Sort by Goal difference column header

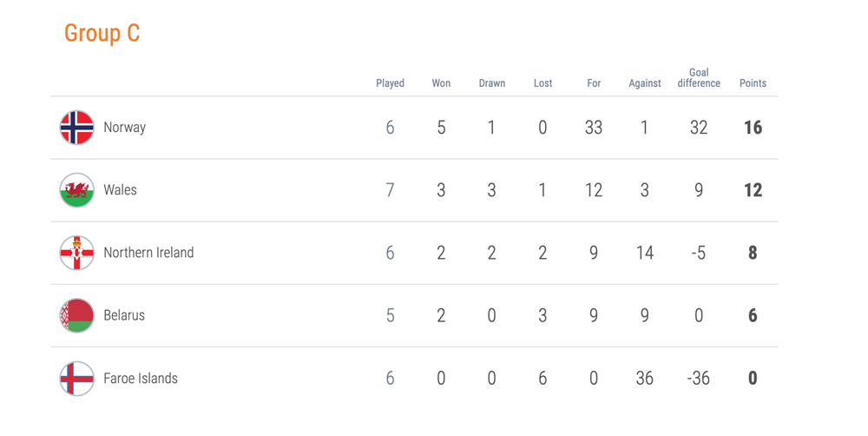tap(699, 77)
